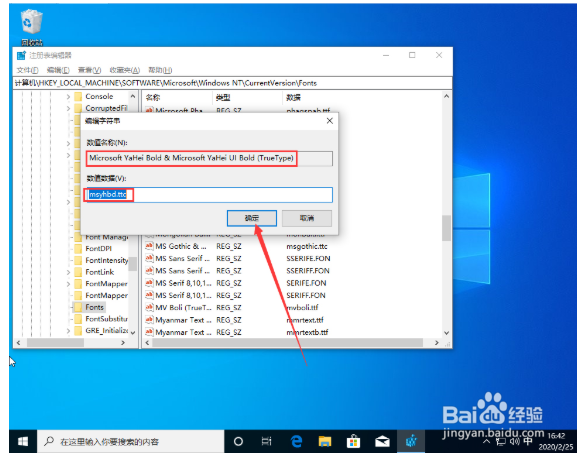Click the SSERIFF.FON data cell
Viewport: 577px width, 453px height.
pos(308,270)
